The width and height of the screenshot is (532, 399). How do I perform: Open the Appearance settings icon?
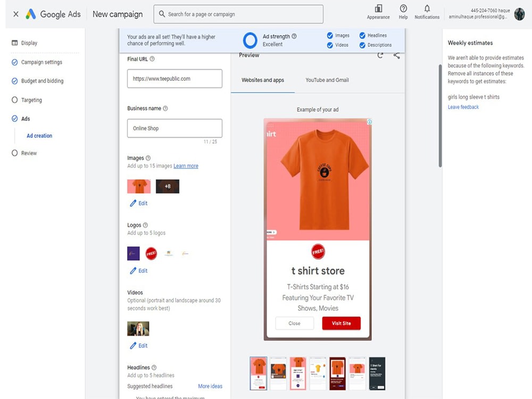378,9
